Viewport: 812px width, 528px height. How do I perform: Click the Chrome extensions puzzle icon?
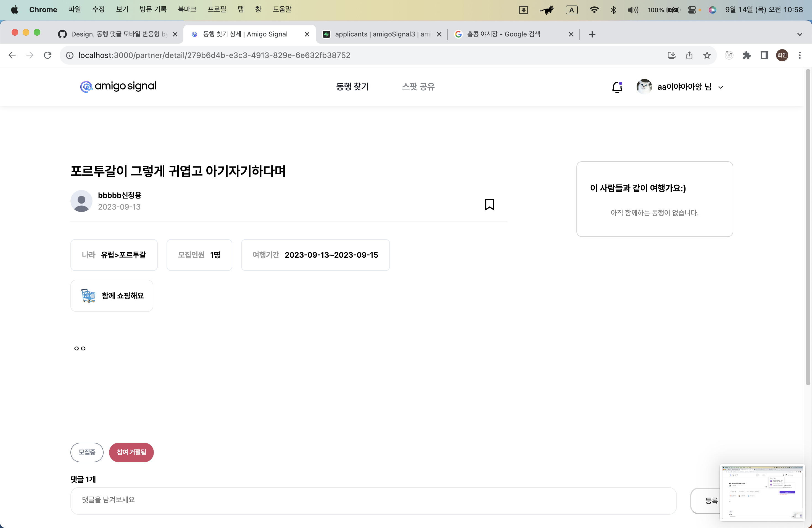[x=747, y=55]
